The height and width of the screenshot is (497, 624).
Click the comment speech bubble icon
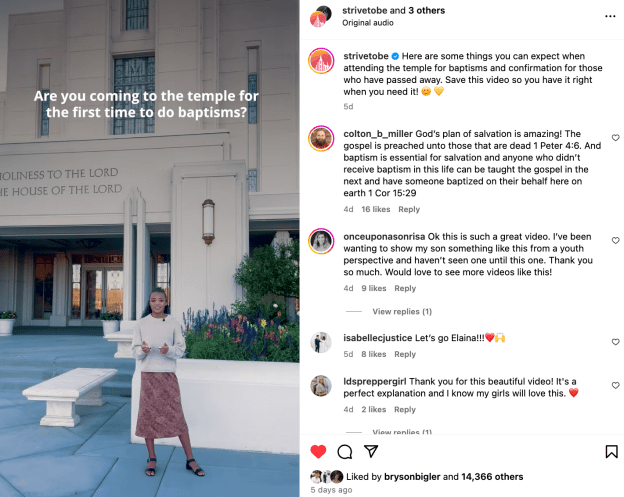[x=345, y=452]
